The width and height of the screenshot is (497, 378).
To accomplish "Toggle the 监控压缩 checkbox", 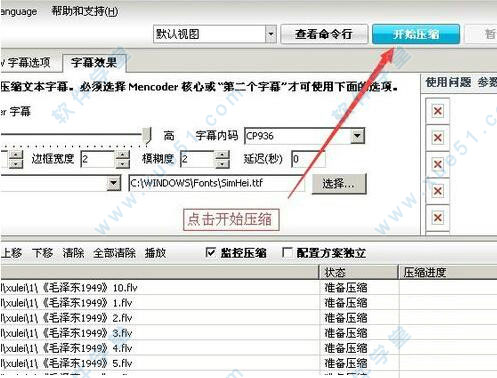I will click(211, 253).
